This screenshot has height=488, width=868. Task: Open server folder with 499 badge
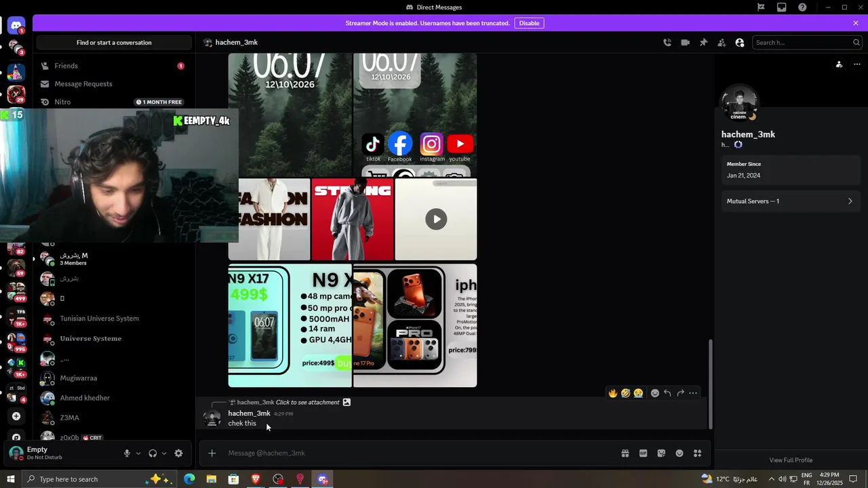pos(16,291)
